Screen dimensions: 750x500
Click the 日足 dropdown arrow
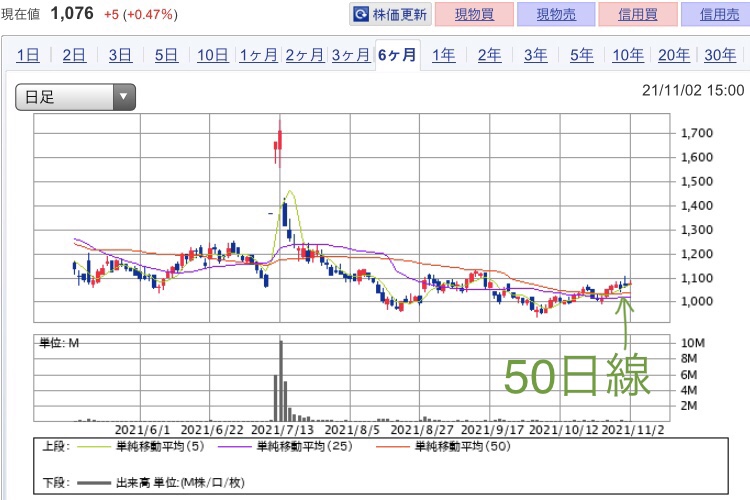point(124,97)
